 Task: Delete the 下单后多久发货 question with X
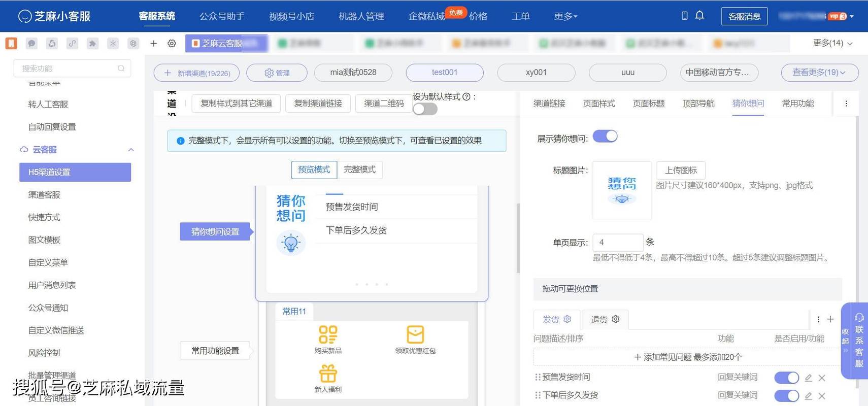coord(822,396)
